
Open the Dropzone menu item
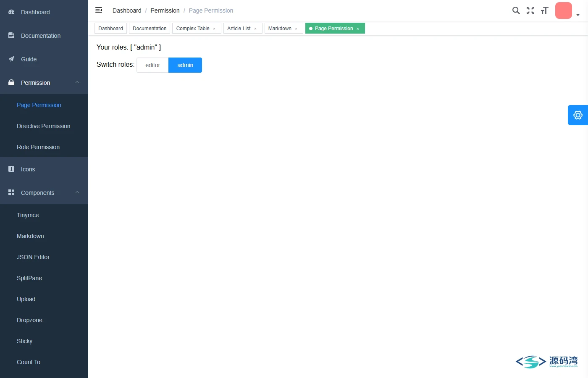point(44,320)
